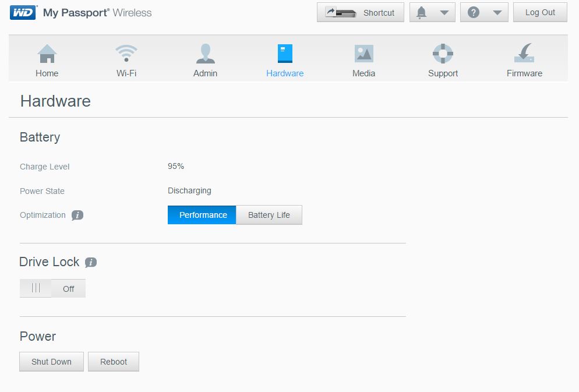Click the Drive Lock section heading

(49, 262)
